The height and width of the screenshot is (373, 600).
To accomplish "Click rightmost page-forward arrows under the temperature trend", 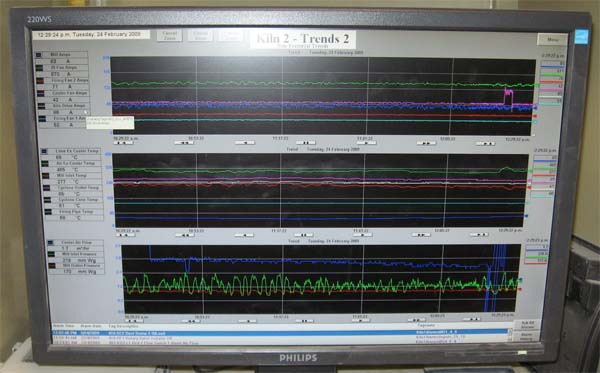I will pyautogui.click(x=479, y=235).
